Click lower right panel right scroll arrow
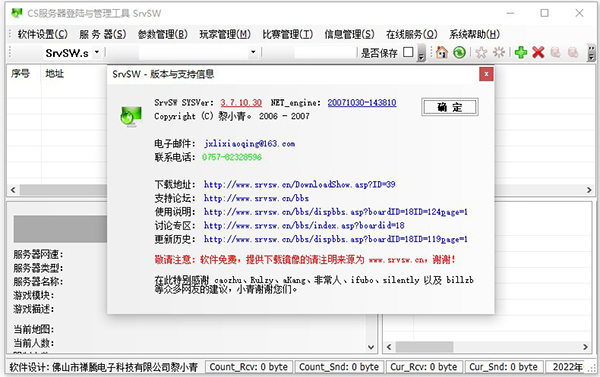 (585, 347)
